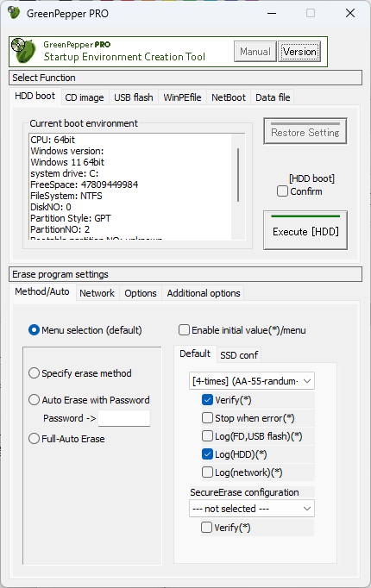Enable initial value(*)/menu checkbox

point(184,330)
